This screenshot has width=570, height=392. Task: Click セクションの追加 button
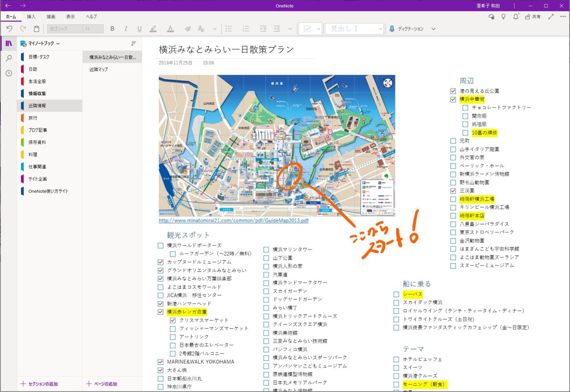39,384
